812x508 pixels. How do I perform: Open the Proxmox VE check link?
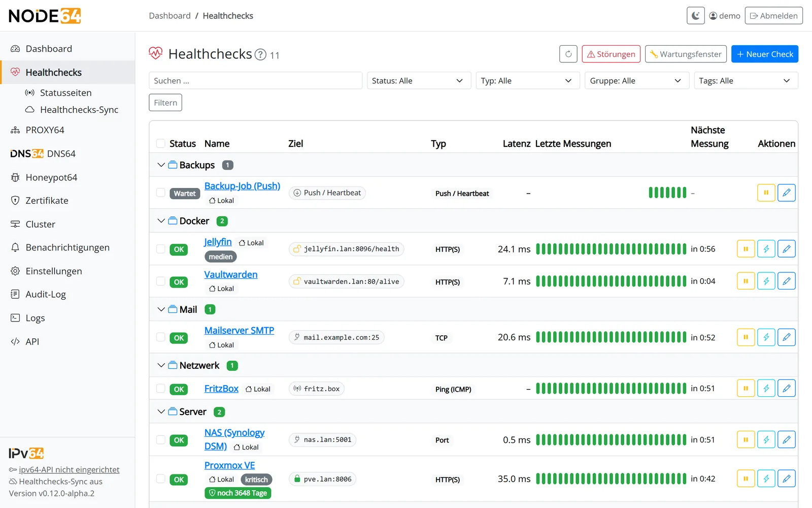pos(229,465)
